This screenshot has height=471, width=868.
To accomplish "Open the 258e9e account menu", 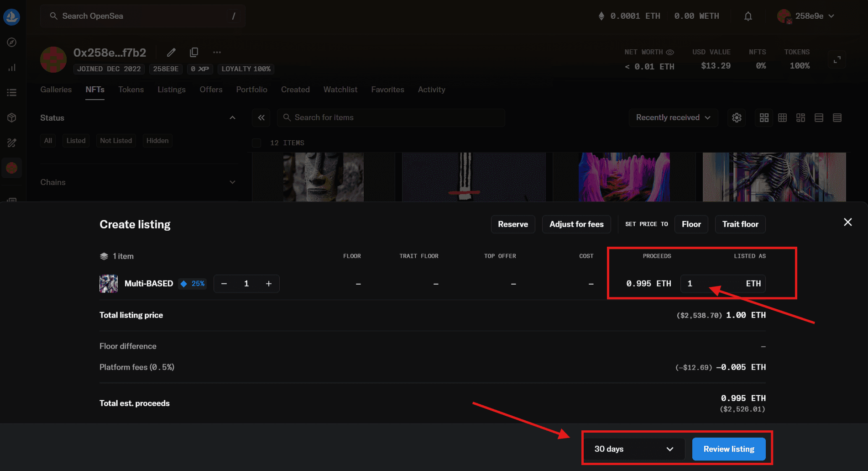I will 806,16.
